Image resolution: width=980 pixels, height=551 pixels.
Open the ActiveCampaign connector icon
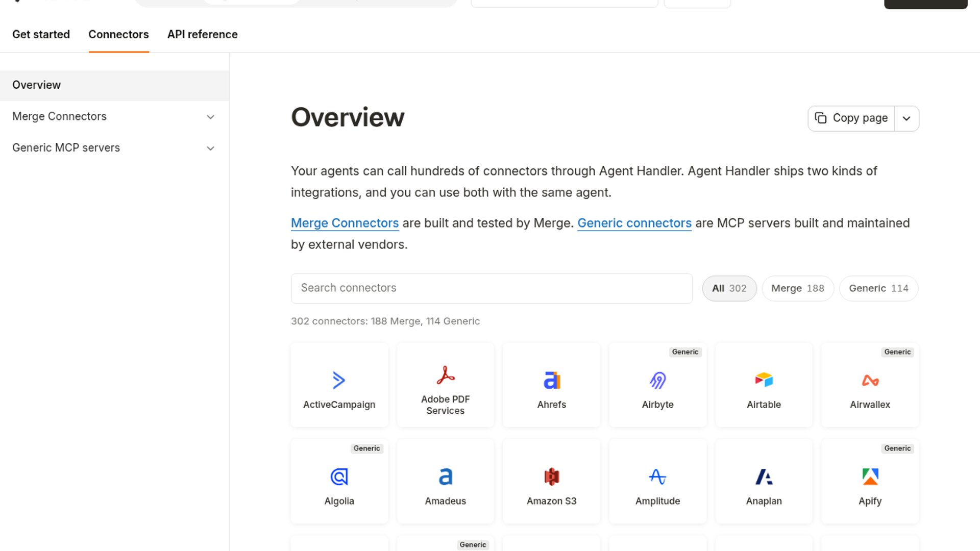pos(339,380)
